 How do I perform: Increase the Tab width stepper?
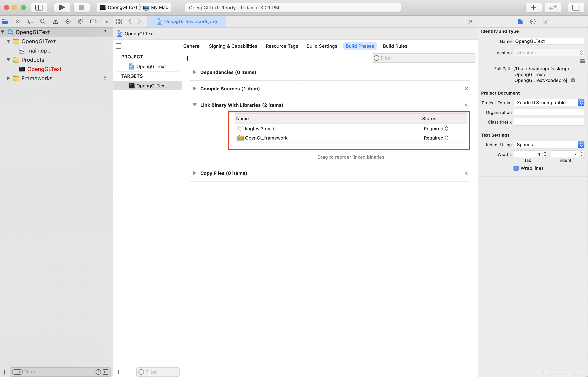[x=545, y=152]
